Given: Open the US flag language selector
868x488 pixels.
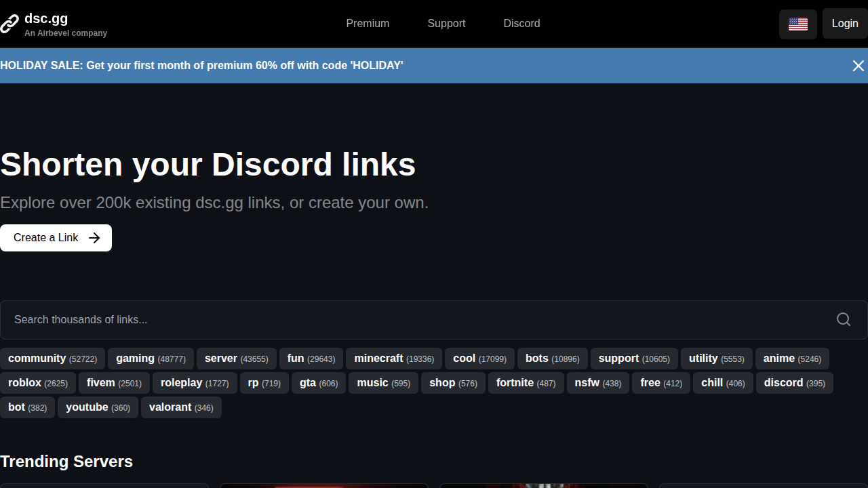Looking at the screenshot, I should pos(797,24).
